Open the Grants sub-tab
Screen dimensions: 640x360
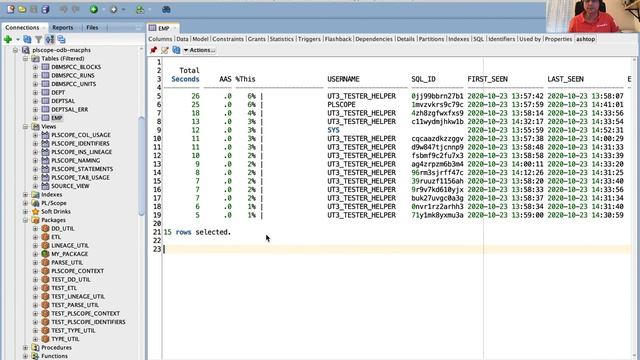[x=256, y=39]
